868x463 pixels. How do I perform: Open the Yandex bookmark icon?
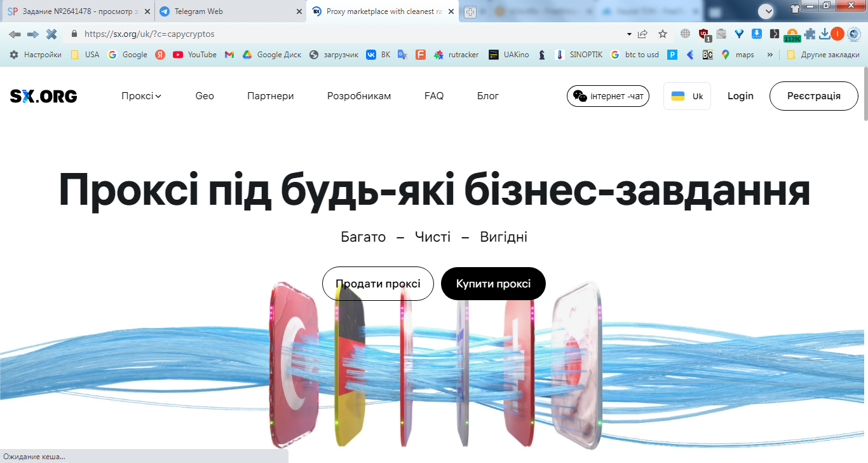[160, 55]
